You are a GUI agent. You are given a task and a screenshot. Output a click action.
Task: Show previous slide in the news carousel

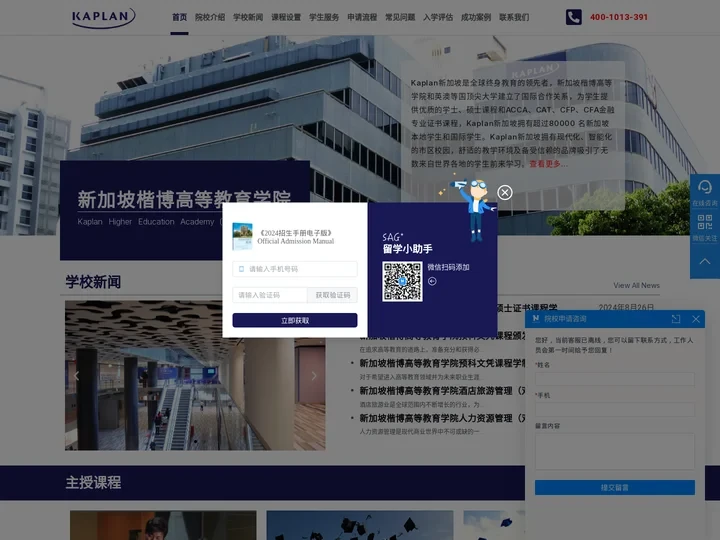76,376
